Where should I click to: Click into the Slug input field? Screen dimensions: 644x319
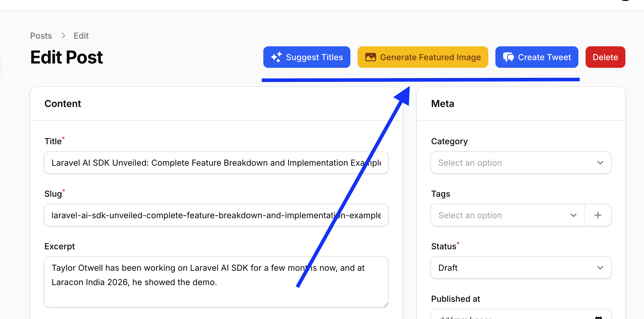[216, 215]
